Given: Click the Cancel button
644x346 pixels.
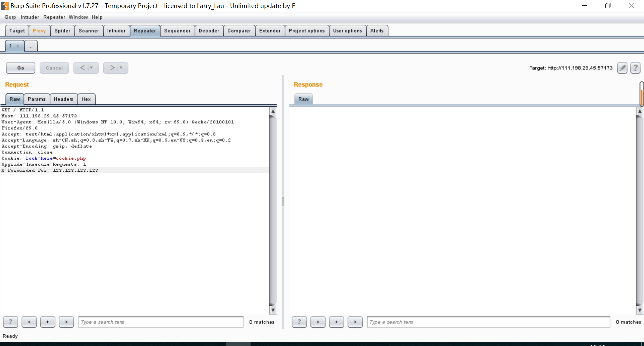Looking at the screenshot, I should pyautogui.click(x=54, y=68).
